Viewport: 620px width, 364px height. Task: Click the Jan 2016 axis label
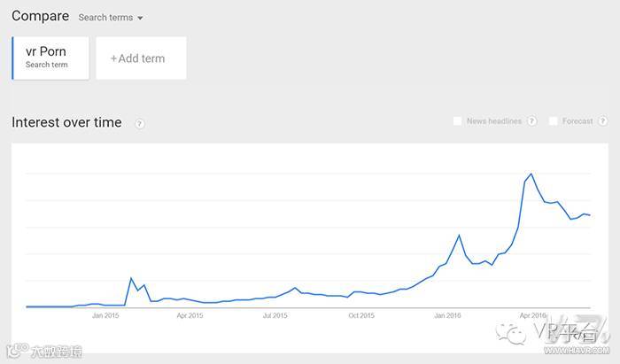tap(447, 315)
